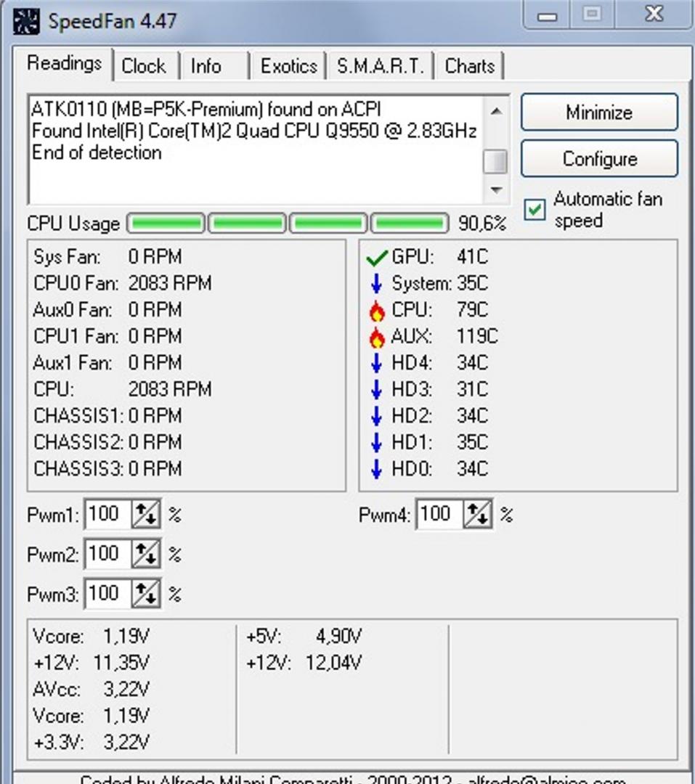Click the 'ATK0110 (MB=P5K-Premium) found on ACPI' line
Screen dimensions: 695x784
pyautogui.click(x=206, y=109)
